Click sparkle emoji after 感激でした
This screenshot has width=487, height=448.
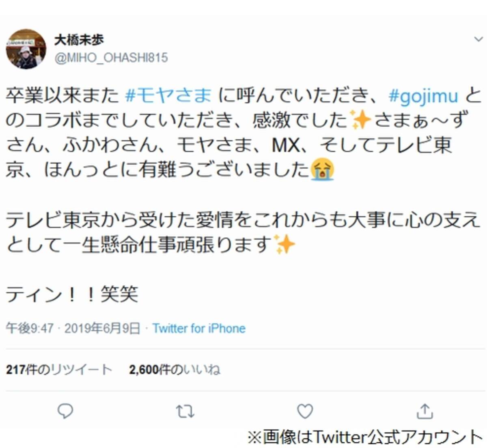(x=360, y=121)
